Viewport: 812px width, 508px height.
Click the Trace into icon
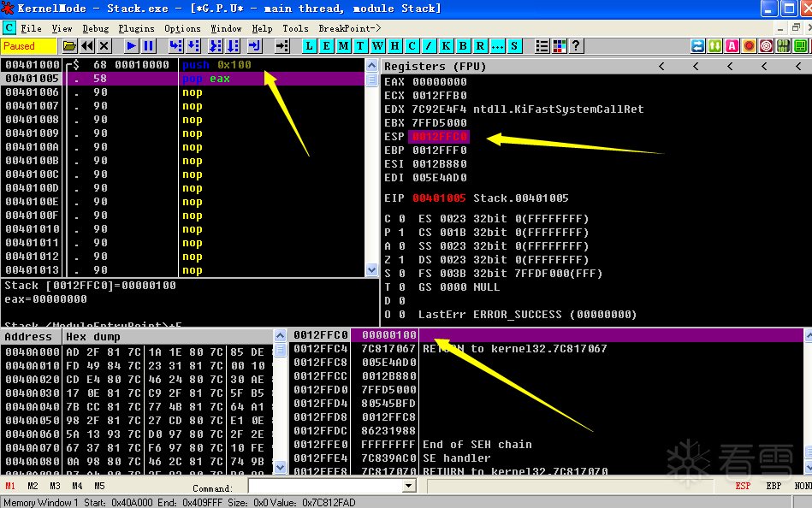click(x=216, y=46)
